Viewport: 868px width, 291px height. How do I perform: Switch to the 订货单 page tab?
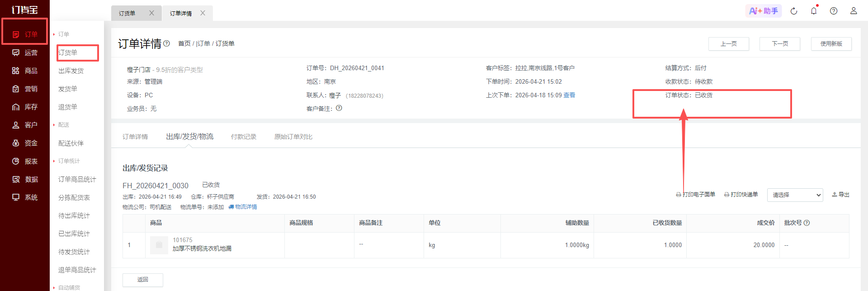pos(127,13)
